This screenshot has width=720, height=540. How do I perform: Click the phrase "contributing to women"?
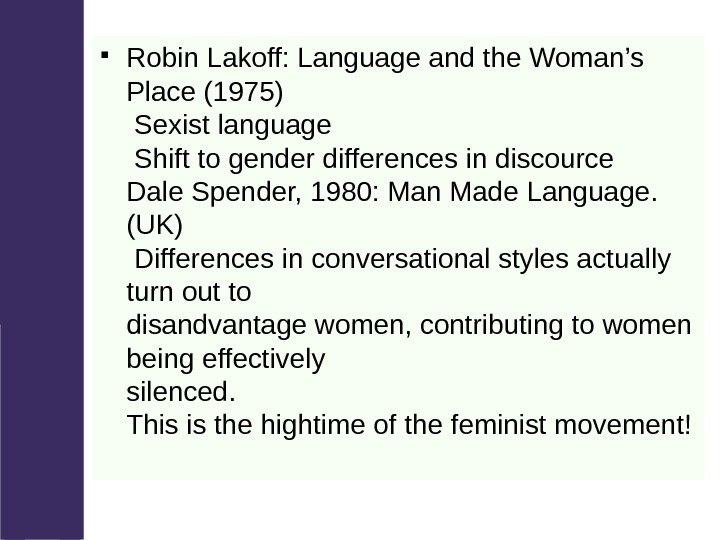click(559, 327)
